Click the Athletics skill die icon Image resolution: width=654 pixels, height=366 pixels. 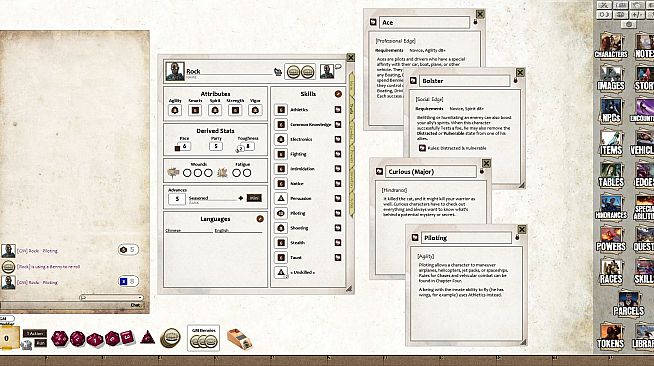point(281,110)
